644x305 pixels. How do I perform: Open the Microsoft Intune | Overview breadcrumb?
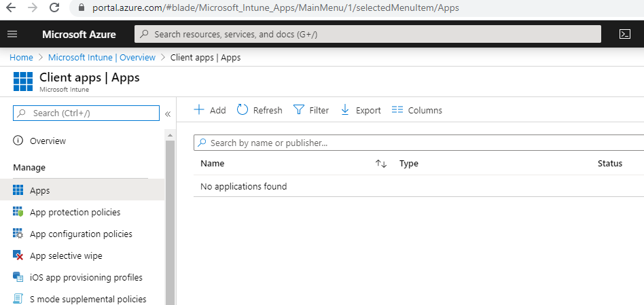pos(102,58)
